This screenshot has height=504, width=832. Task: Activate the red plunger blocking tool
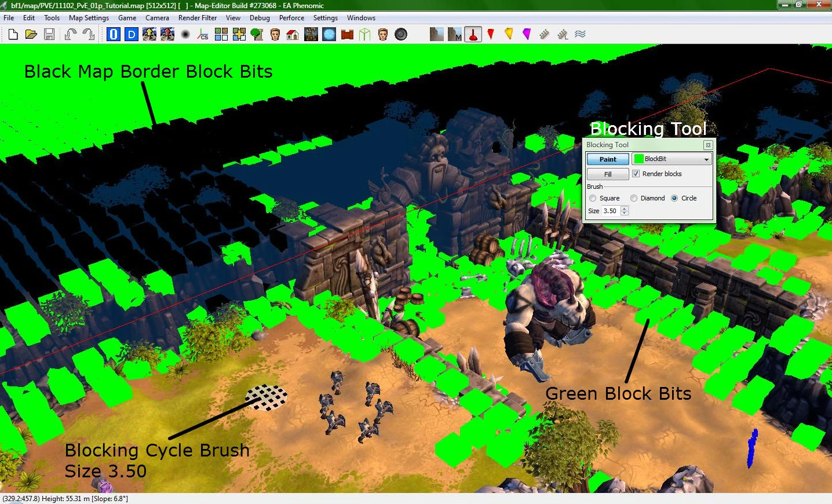pyautogui.click(x=473, y=35)
